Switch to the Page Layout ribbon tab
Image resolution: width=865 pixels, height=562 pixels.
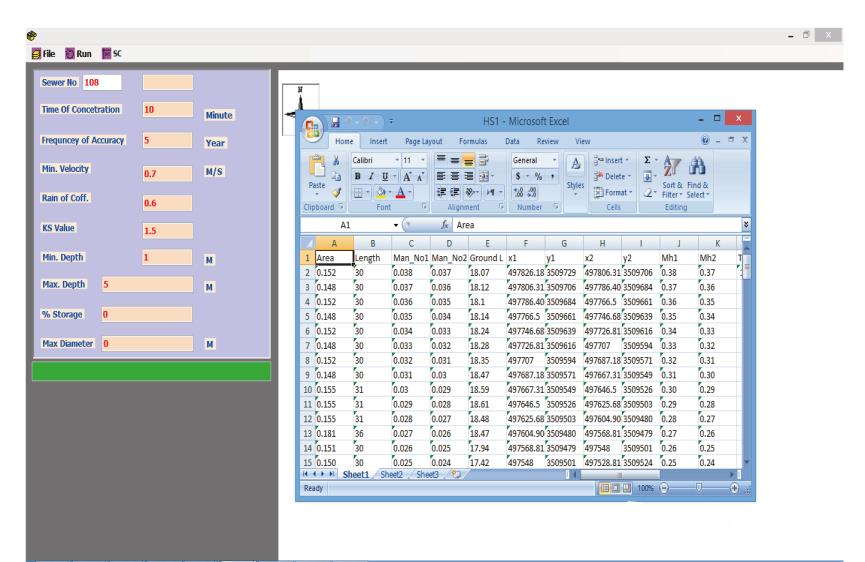(424, 141)
